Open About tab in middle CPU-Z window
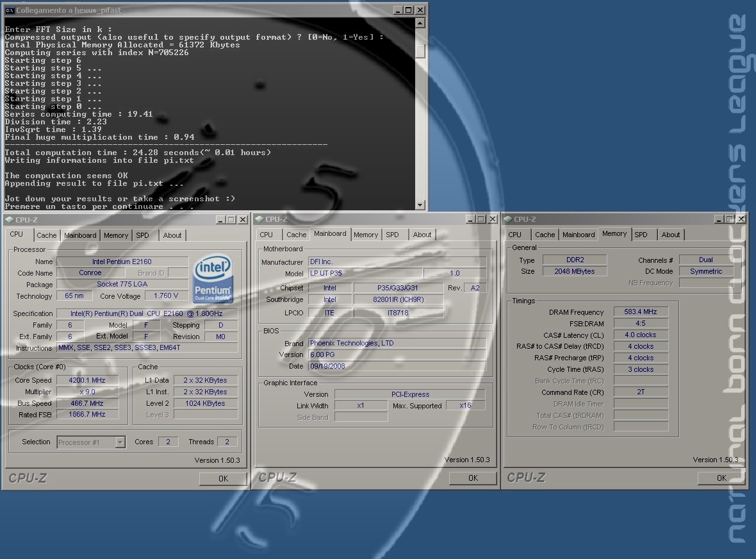 pyautogui.click(x=422, y=235)
